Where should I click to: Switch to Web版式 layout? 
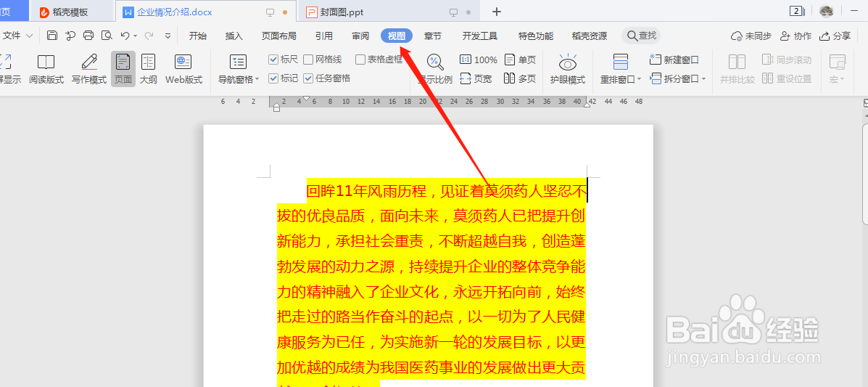click(x=183, y=69)
